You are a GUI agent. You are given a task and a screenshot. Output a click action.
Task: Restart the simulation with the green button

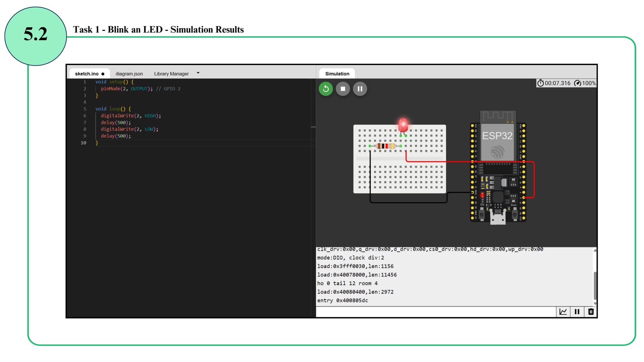(326, 89)
